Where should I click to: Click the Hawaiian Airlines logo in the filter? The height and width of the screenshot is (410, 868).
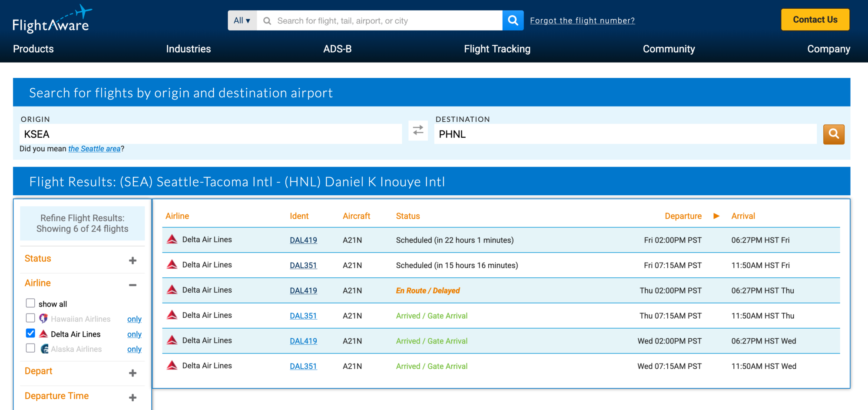(43, 318)
